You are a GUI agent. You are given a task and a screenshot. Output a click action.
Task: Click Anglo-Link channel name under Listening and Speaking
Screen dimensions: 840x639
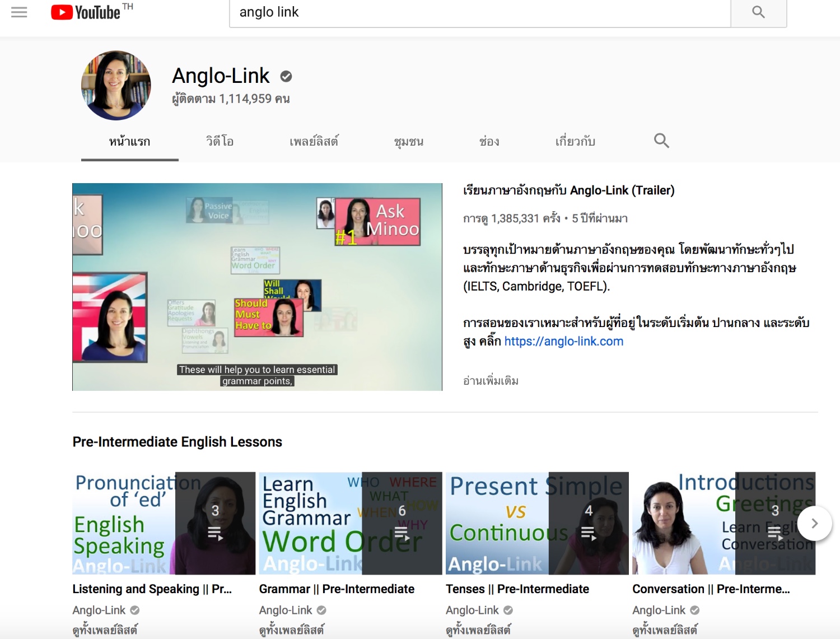pos(99,610)
